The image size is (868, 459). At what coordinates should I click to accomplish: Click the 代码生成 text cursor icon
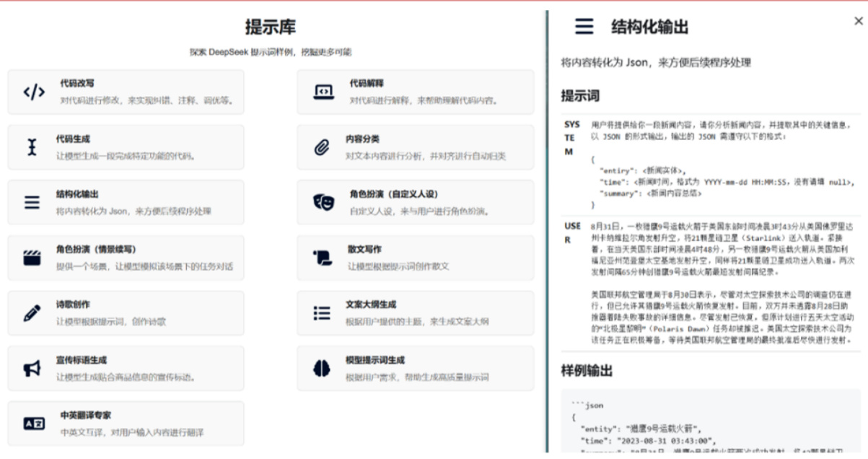pyautogui.click(x=32, y=147)
